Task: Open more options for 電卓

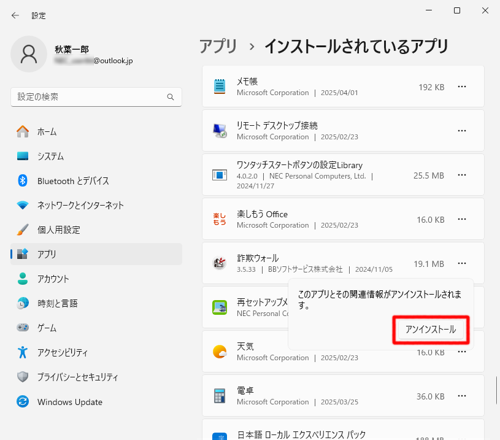Action: [x=462, y=396]
